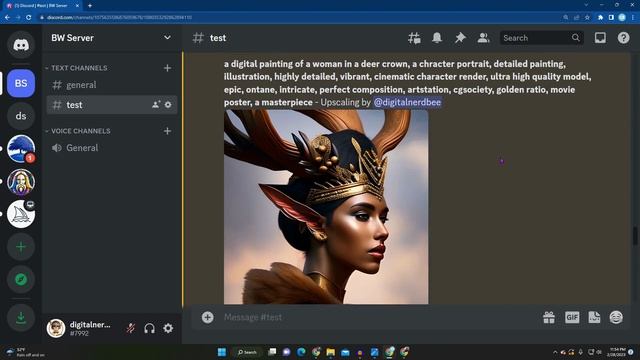Screen dimensions: 640x360
Task: Open the Mail app from taskbar
Action: pos(345,352)
